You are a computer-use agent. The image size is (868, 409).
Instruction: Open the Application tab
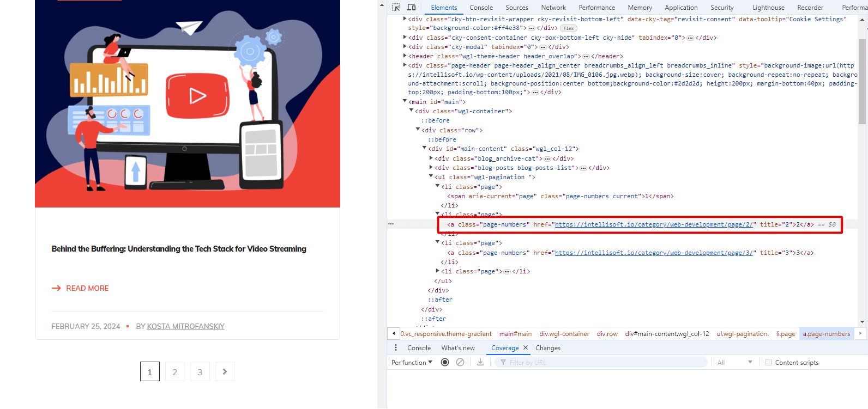click(x=681, y=8)
